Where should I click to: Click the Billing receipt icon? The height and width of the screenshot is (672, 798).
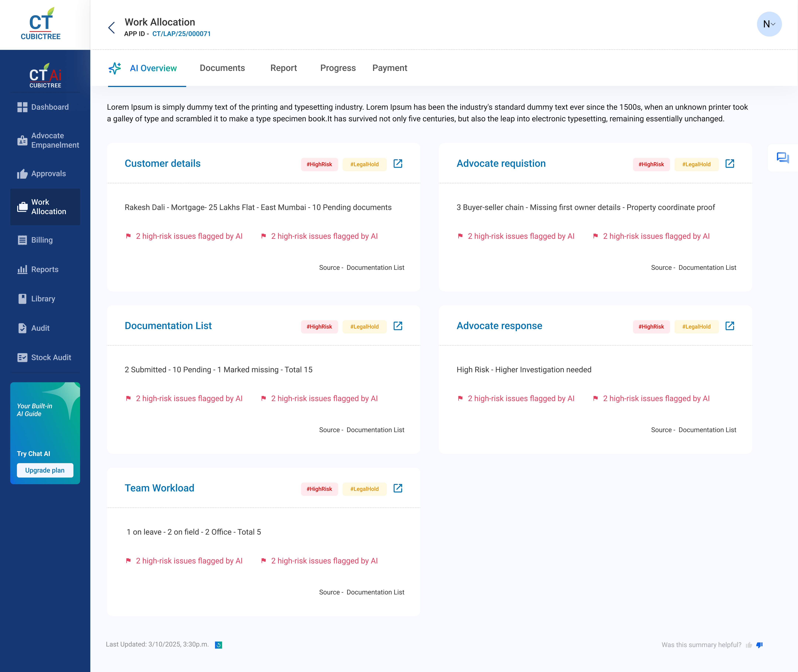[23, 240]
